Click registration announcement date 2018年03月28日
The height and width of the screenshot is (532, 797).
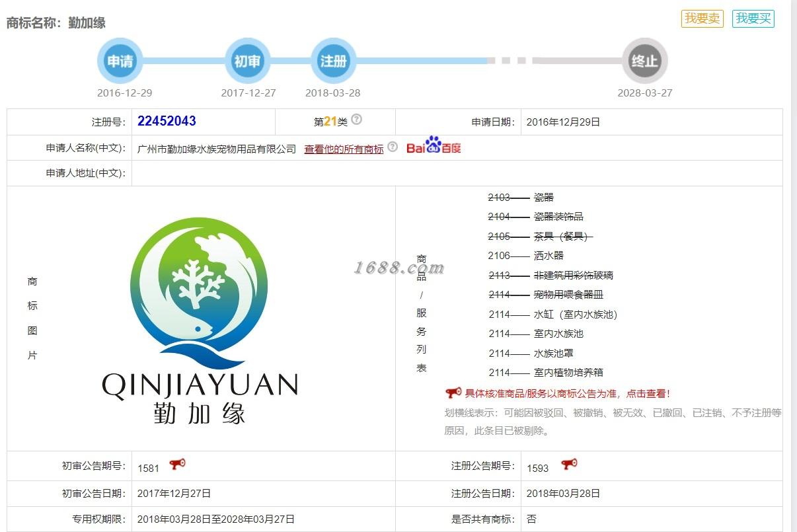coord(564,494)
